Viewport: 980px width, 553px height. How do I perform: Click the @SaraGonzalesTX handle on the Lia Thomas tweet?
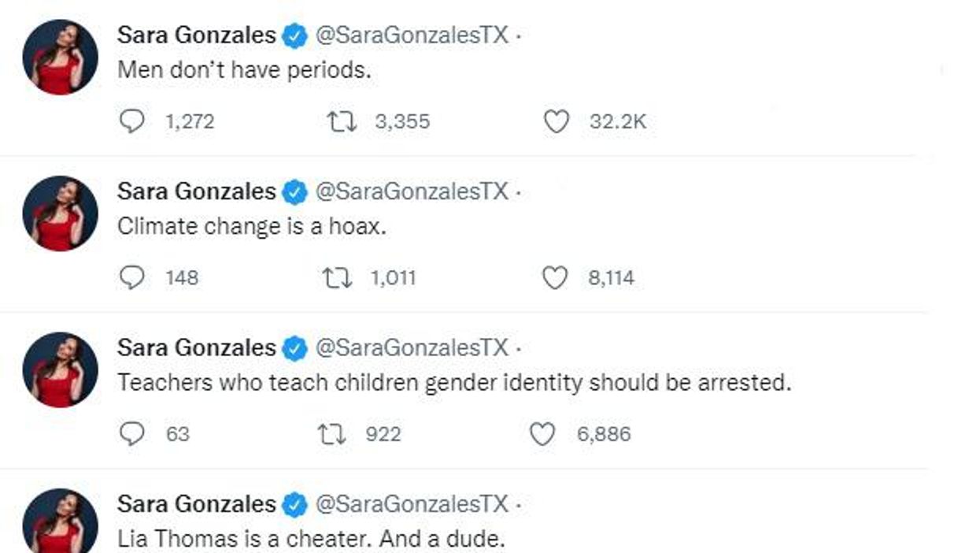[412, 503]
